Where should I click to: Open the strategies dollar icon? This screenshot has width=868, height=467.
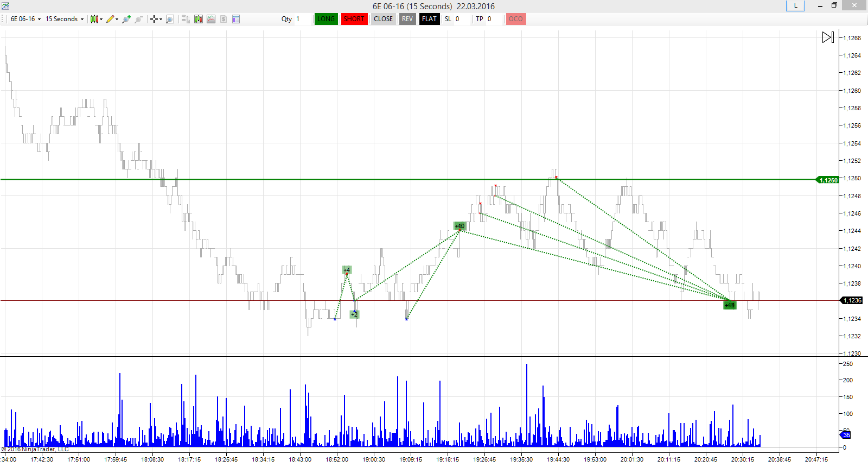pos(224,19)
